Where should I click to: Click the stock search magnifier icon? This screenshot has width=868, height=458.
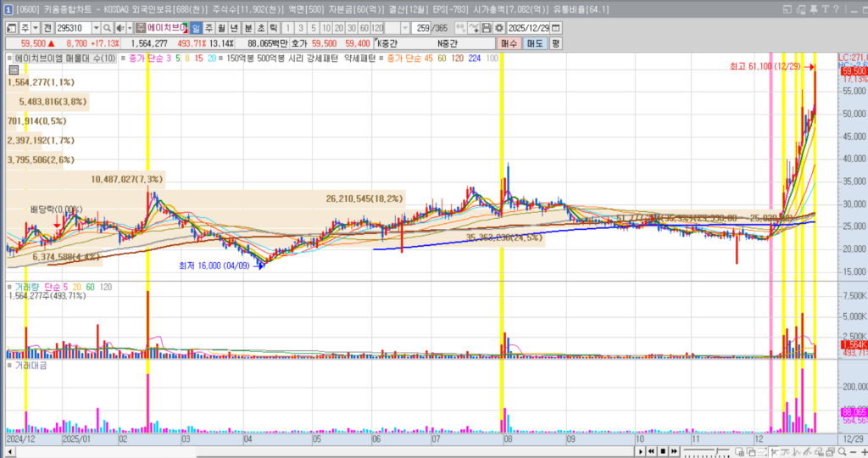(108, 28)
